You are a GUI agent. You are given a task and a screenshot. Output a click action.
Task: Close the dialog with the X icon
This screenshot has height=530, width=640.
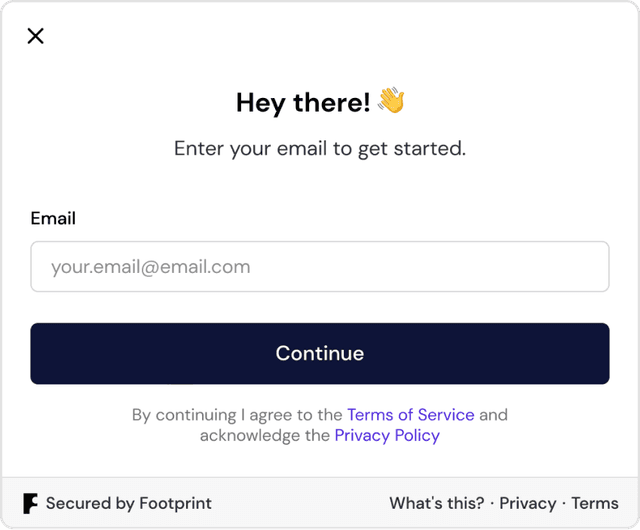pos(36,36)
